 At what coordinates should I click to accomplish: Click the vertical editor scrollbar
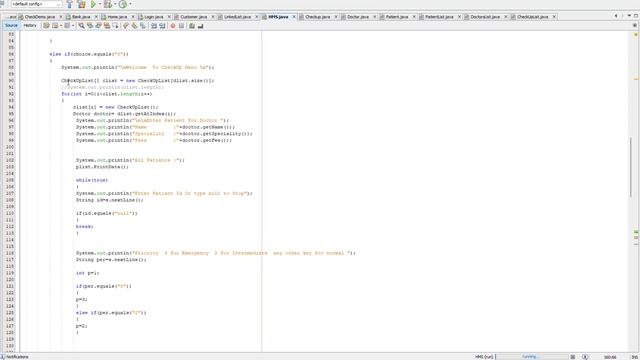coord(630,167)
